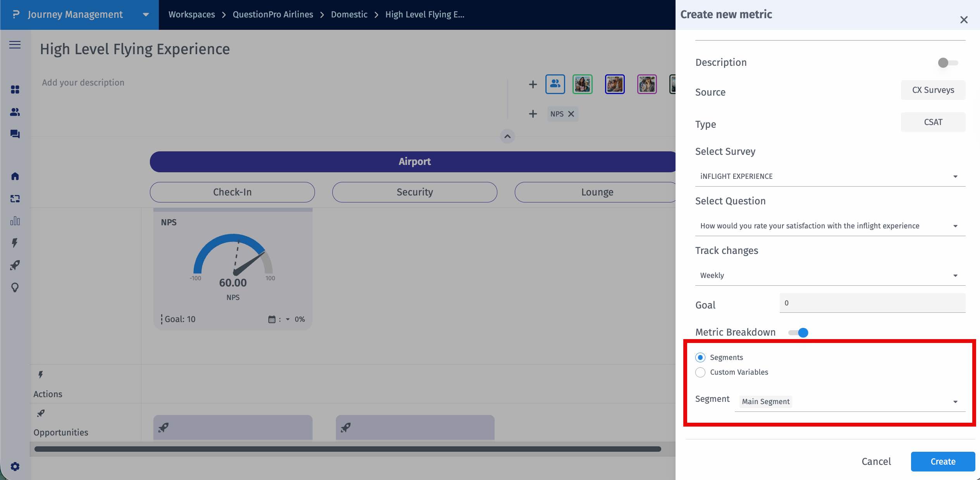The image size is (980, 480).
Task: Select the lightning actions icon in the sidebar
Action: click(15, 243)
